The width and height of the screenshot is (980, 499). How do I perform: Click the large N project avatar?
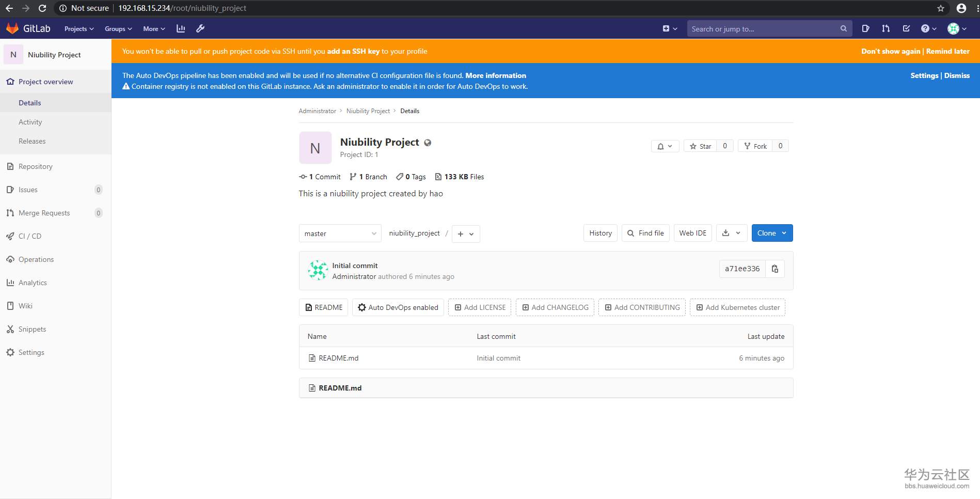point(315,148)
